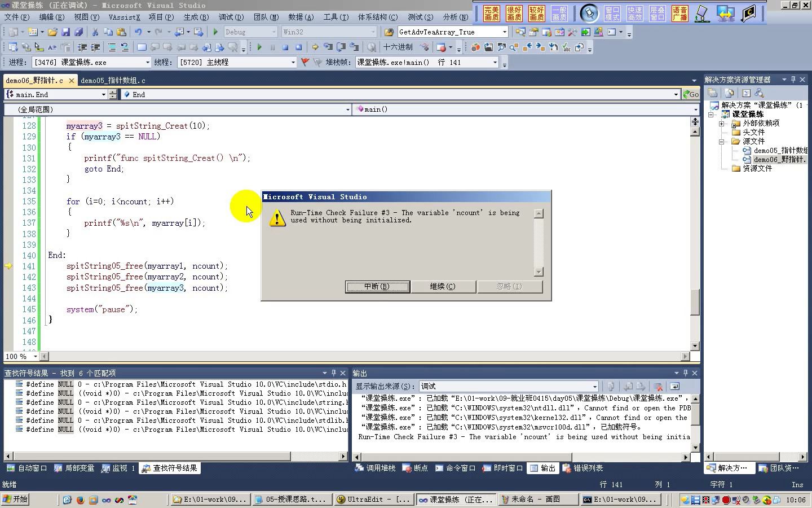The width and height of the screenshot is (812, 508).
Task: Open the 进程 process dropdown
Action: [148, 63]
